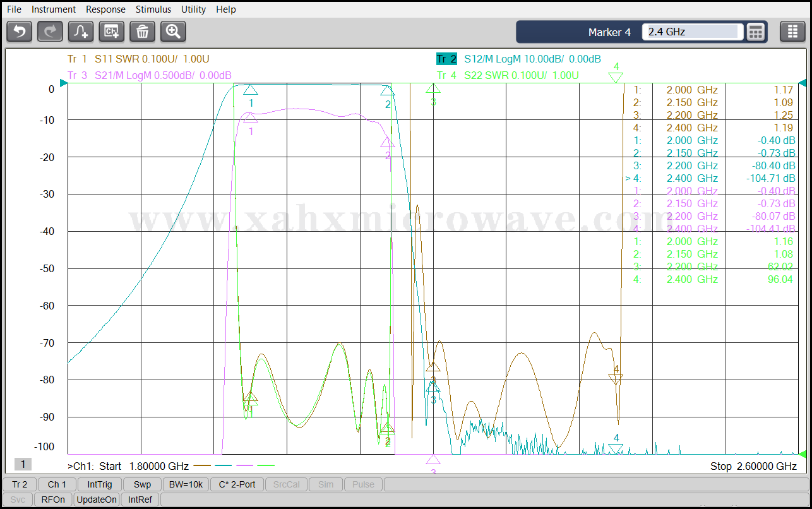
Task: Click the teal reference level arrow at right edge
Action: [803, 83]
